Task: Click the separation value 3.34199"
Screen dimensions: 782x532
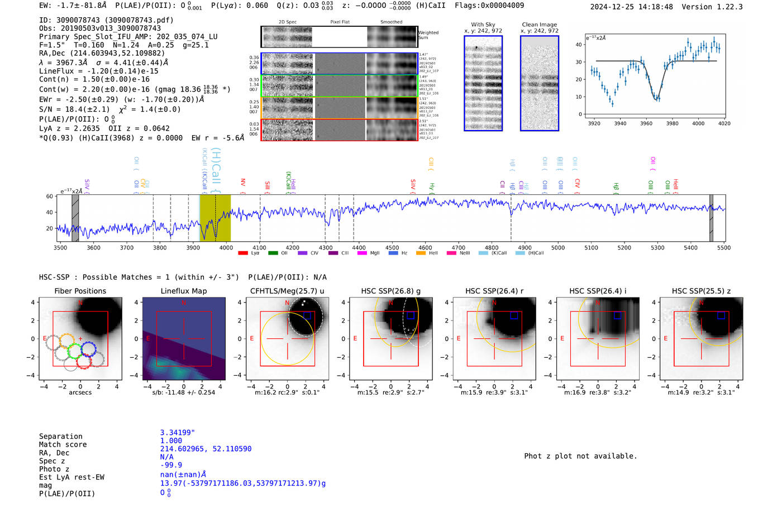Action: click(178, 433)
